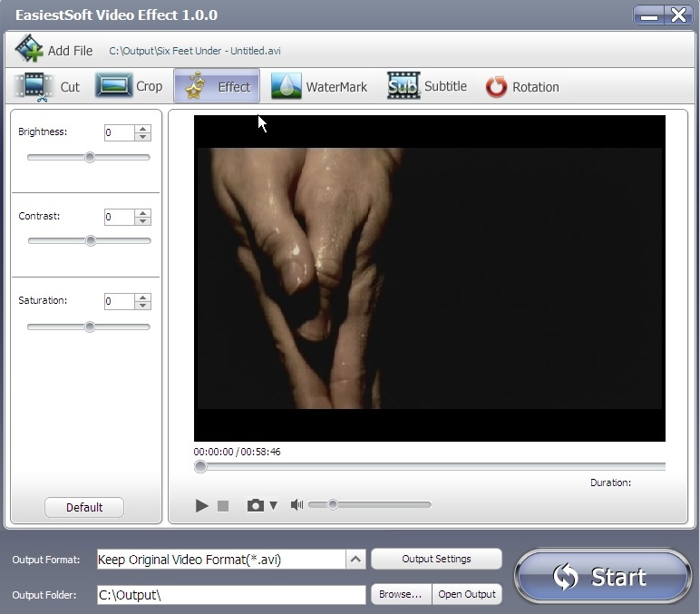Click the Start conversion button

[x=603, y=577]
